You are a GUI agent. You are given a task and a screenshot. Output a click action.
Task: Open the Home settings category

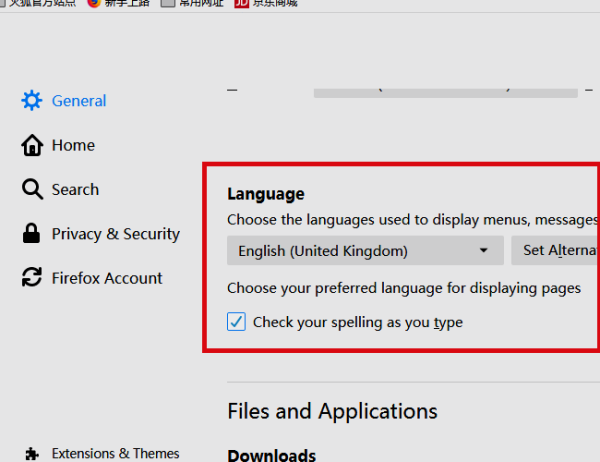click(58, 145)
